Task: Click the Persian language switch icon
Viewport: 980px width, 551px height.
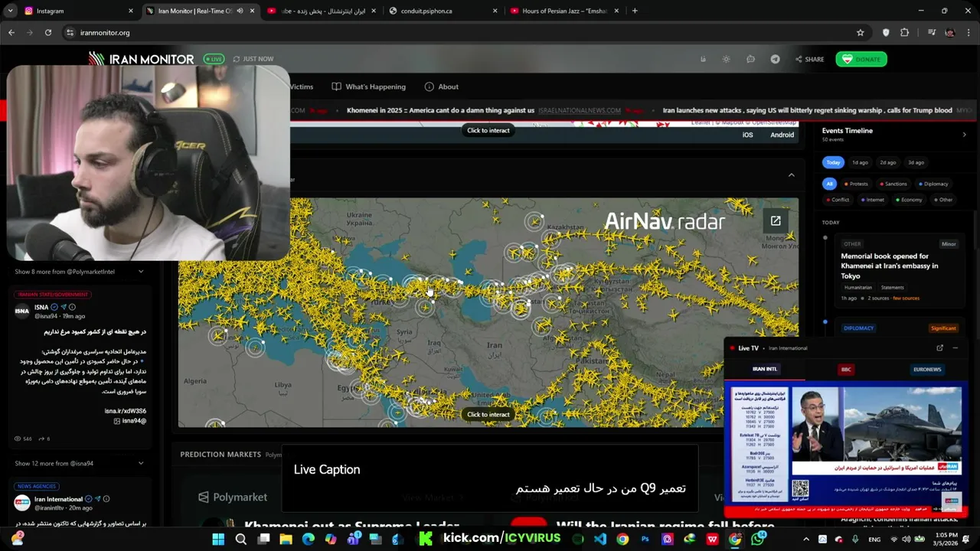Action: click(703, 59)
